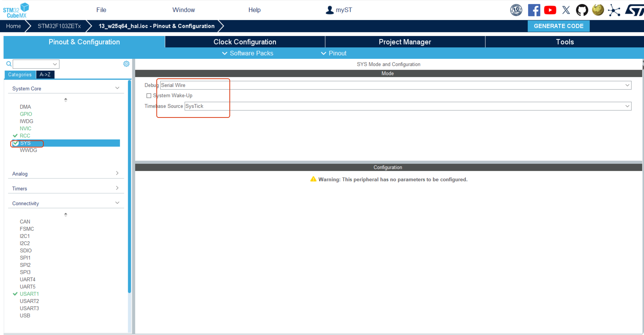
Task: Select SYS with the checkmark in the tree
Action: pos(25,143)
